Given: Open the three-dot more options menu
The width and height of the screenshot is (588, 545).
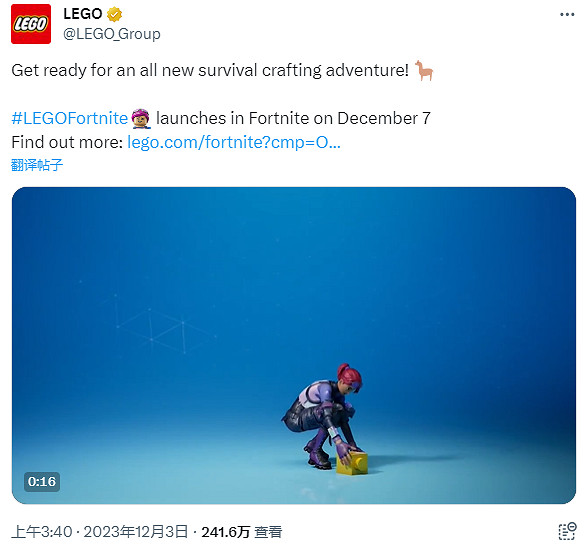Looking at the screenshot, I should pyautogui.click(x=567, y=15).
